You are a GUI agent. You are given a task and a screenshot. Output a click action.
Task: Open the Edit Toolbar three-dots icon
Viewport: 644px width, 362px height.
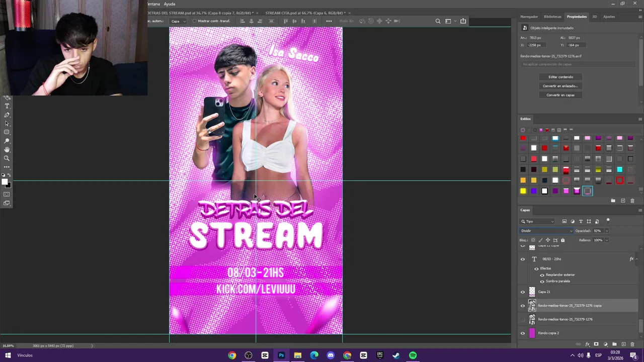click(x=7, y=167)
